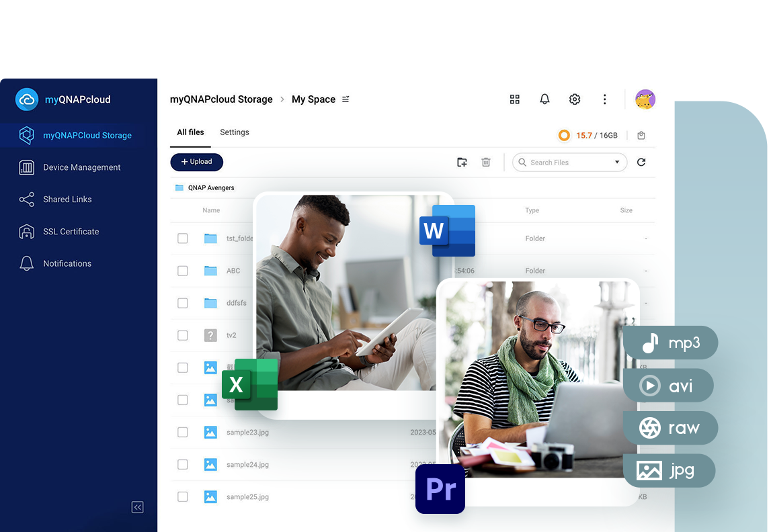Switch to the Settings tab
This screenshot has width=769, height=532.
click(235, 132)
